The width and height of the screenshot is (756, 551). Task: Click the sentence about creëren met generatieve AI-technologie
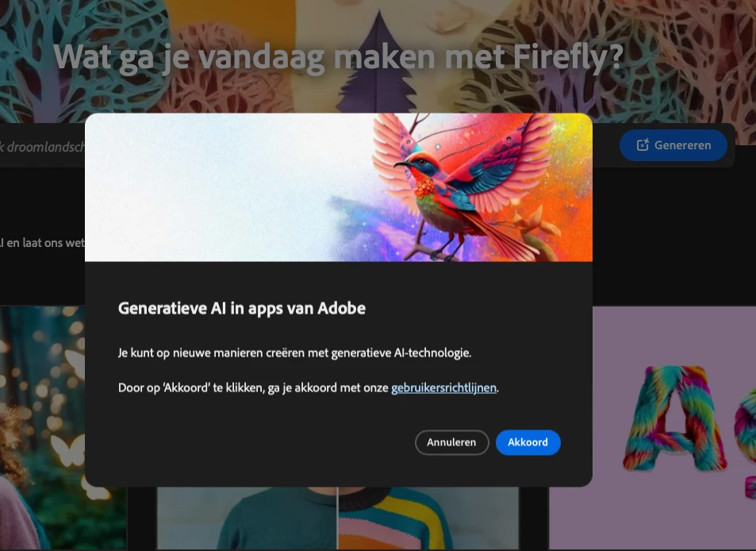click(x=294, y=353)
